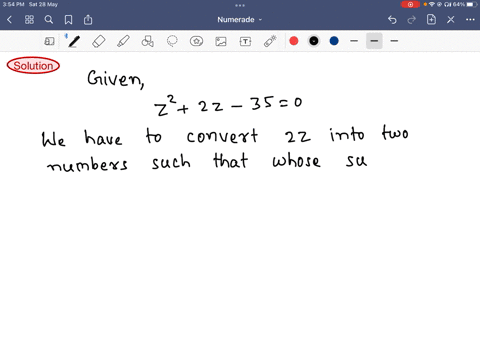Select the Pen tool
This screenshot has width=480, height=360.
tap(73, 41)
